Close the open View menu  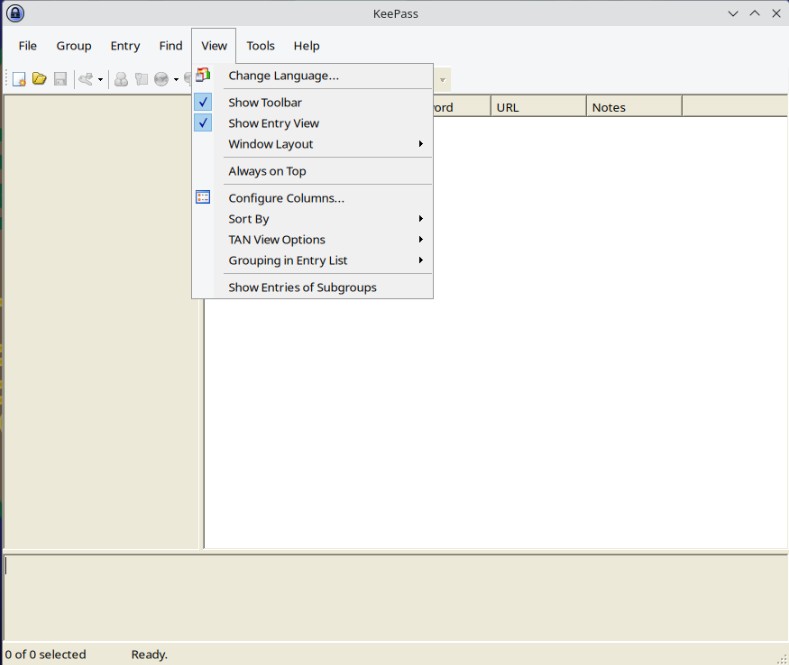[214, 46]
